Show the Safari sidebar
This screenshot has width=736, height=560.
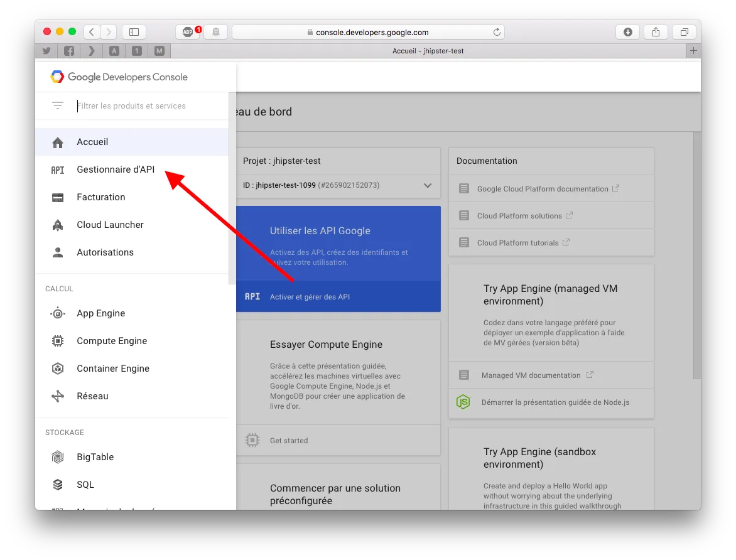pyautogui.click(x=134, y=32)
